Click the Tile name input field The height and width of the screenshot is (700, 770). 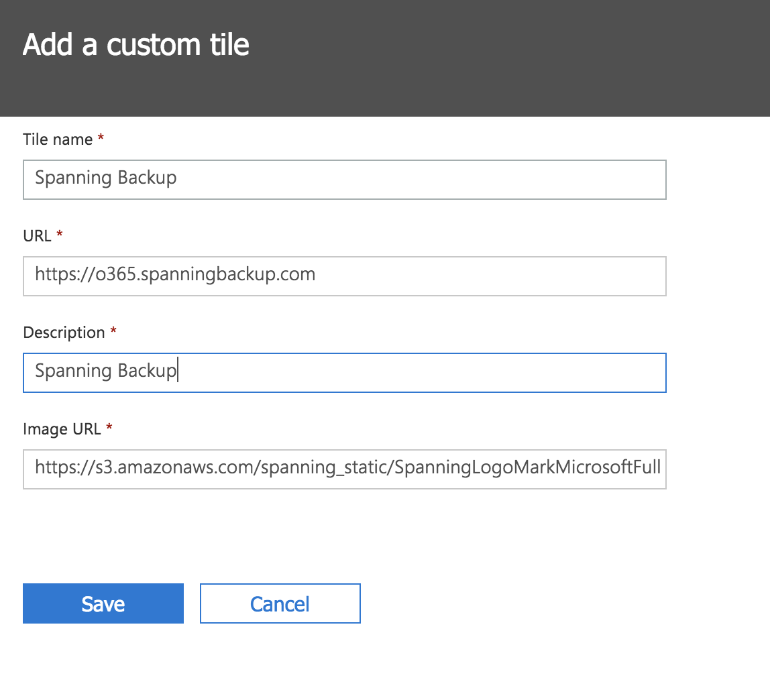pyautogui.click(x=344, y=179)
